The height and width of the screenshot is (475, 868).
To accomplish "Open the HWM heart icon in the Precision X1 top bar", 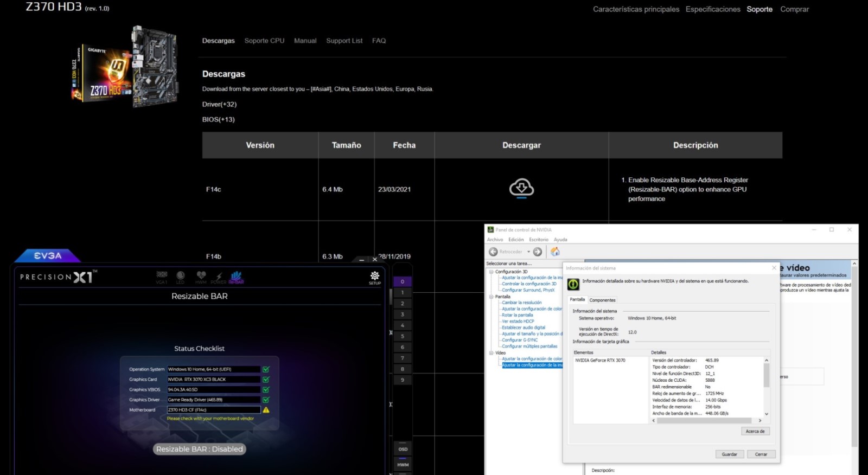I will [201, 277].
